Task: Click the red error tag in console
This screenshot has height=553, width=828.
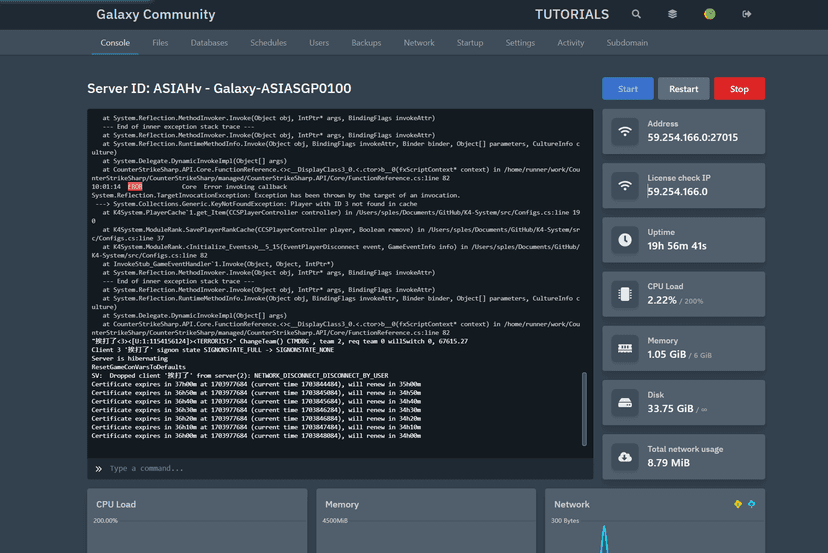Action: (135, 186)
